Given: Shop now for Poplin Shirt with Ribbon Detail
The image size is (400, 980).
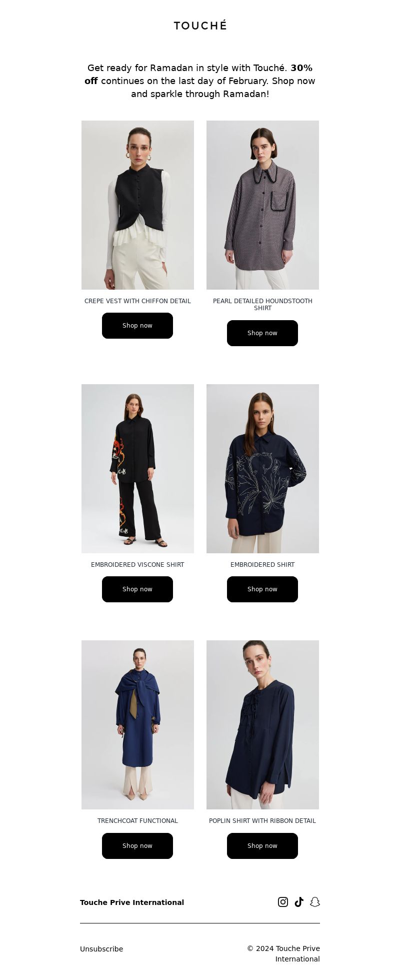Looking at the screenshot, I should [x=262, y=846].
